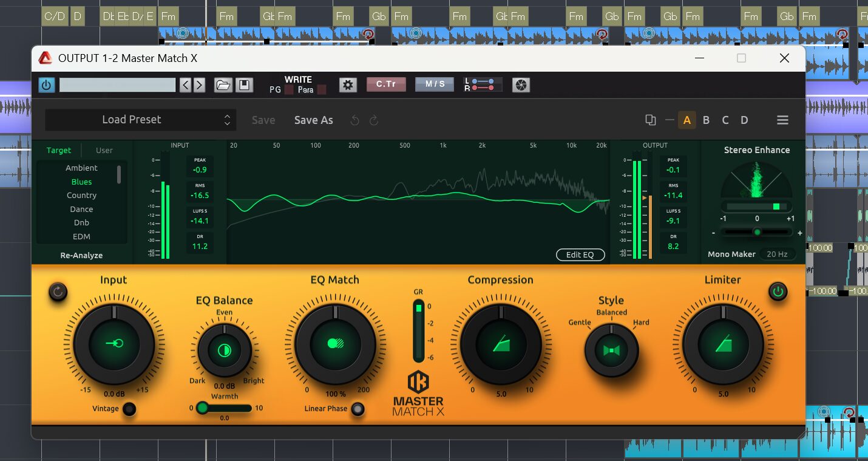Select Dance from the target list
The image size is (868, 461).
81,210
